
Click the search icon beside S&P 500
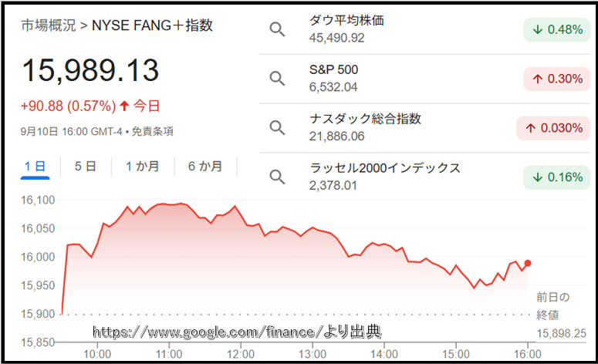277,79
